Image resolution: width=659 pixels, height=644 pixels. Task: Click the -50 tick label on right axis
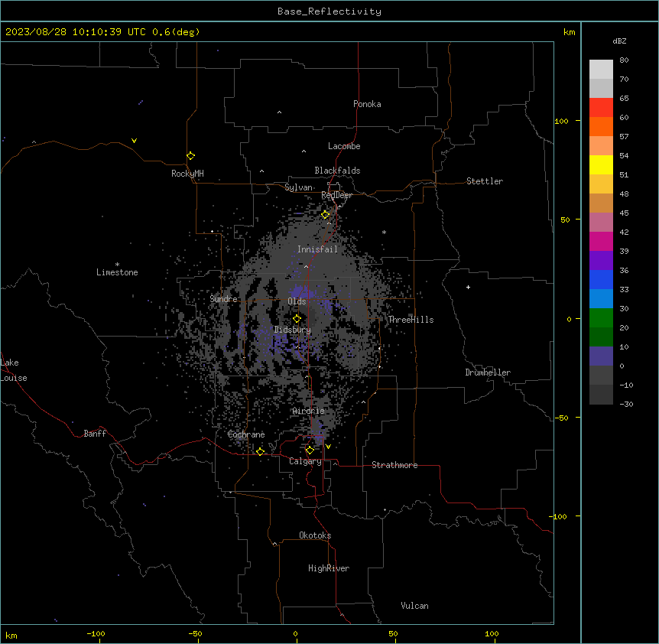[561, 418]
